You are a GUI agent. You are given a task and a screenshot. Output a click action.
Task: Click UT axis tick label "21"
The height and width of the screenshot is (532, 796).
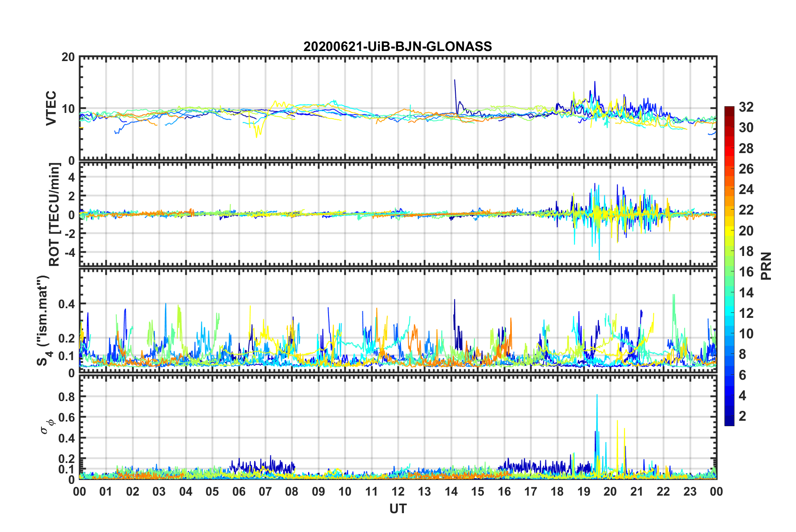(x=637, y=491)
